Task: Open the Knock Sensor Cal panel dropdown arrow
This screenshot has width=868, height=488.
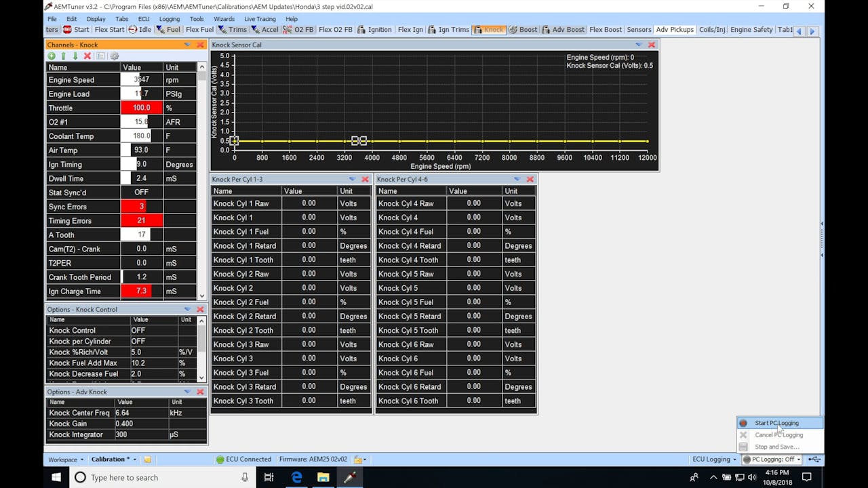Action: 638,45
